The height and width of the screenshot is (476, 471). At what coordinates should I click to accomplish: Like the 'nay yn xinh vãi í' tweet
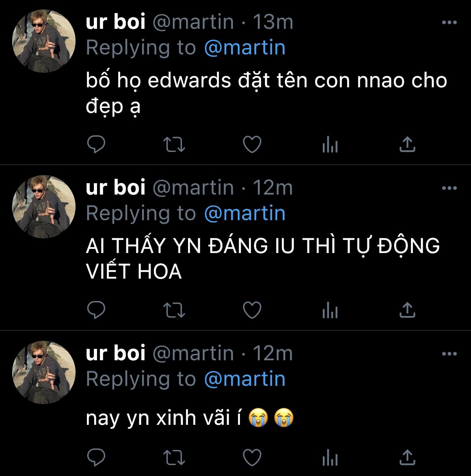coord(252,457)
